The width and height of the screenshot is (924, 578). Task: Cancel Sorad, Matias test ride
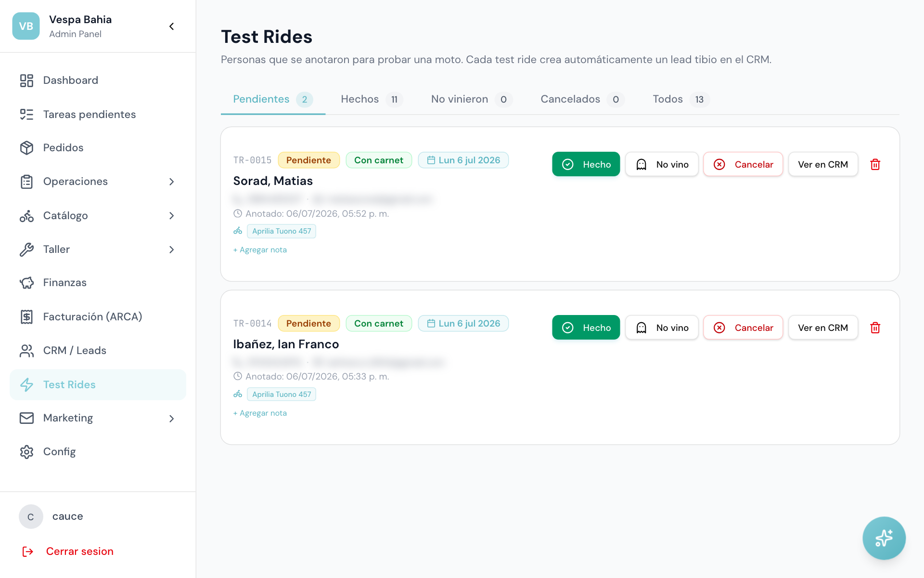click(743, 164)
